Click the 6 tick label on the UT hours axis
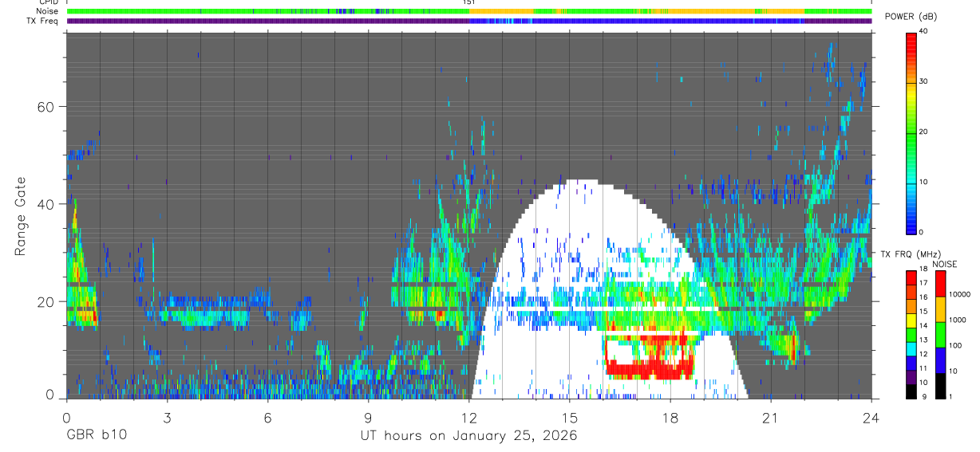This screenshot has width=980, height=452. point(267,417)
